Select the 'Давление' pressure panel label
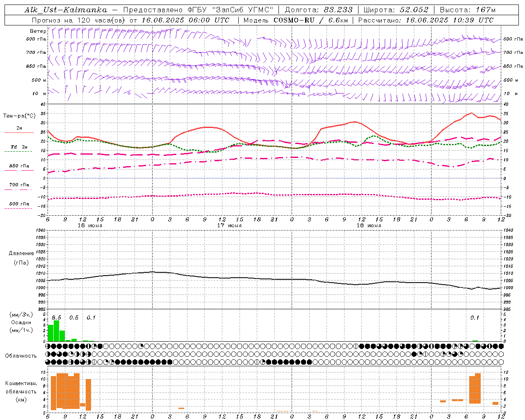This screenshot has height=420, width=525. pos(21,253)
